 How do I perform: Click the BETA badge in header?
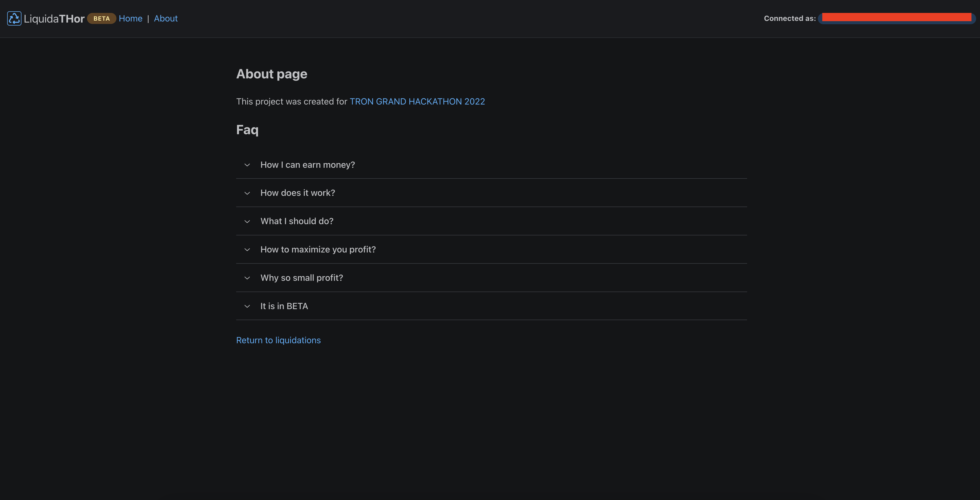coord(102,19)
